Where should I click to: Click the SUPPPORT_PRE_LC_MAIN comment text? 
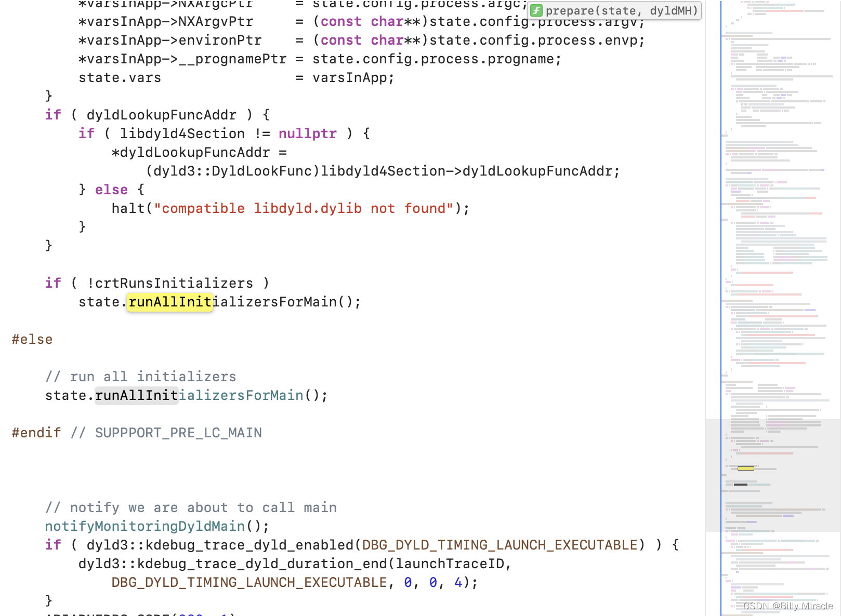[178, 433]
